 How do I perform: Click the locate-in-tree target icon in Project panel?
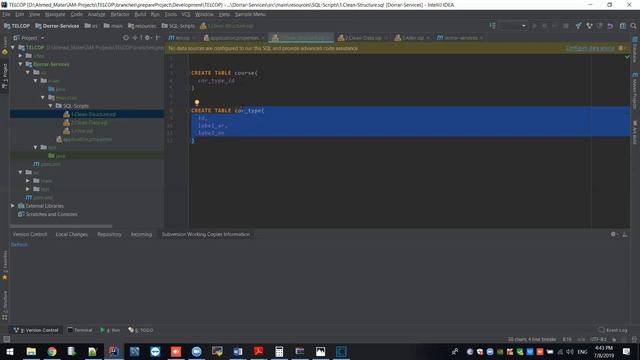pos(126,38)
